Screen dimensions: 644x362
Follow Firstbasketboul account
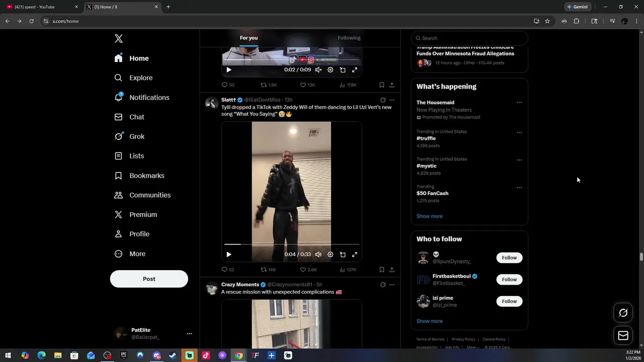click(509, 280)
